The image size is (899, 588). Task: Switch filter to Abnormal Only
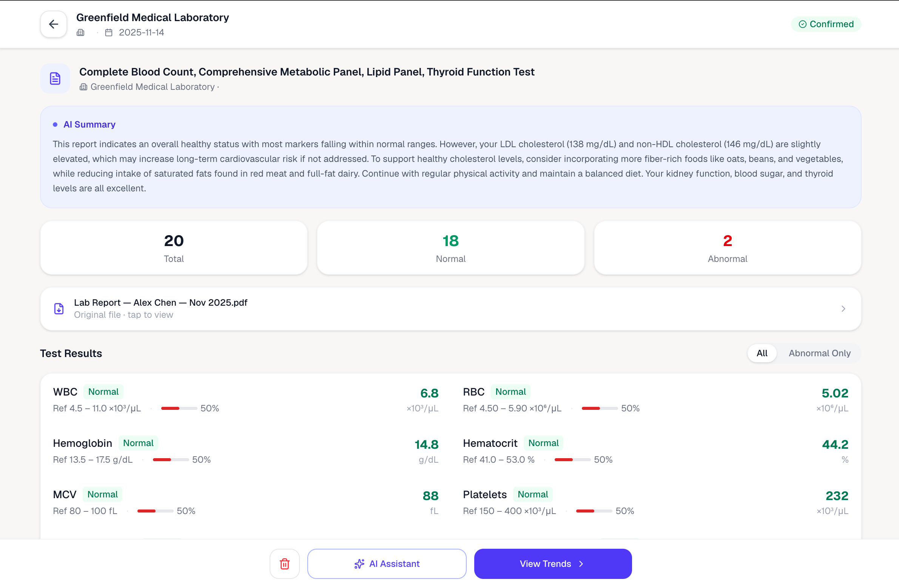click(x=819, y=353)
